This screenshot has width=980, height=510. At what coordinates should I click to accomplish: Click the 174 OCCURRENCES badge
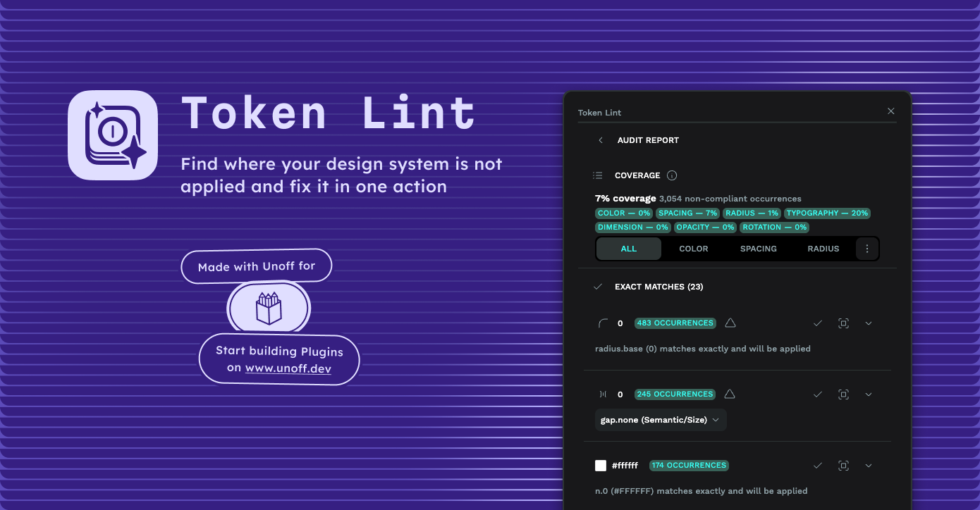[x=689, y=466]
